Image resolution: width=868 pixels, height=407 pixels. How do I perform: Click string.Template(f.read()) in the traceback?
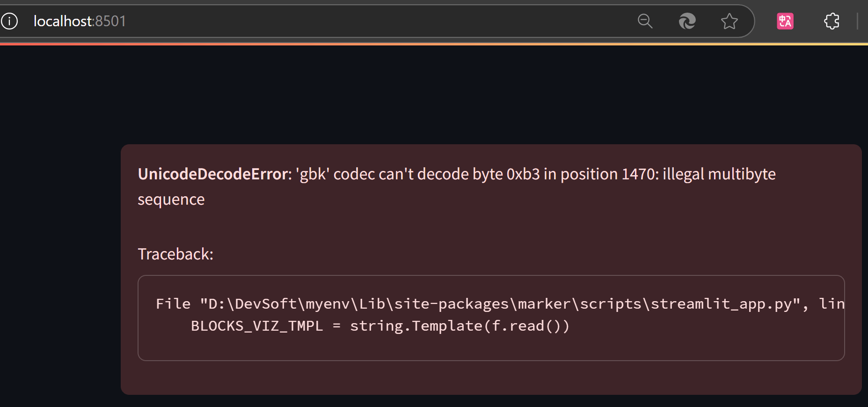460,326
